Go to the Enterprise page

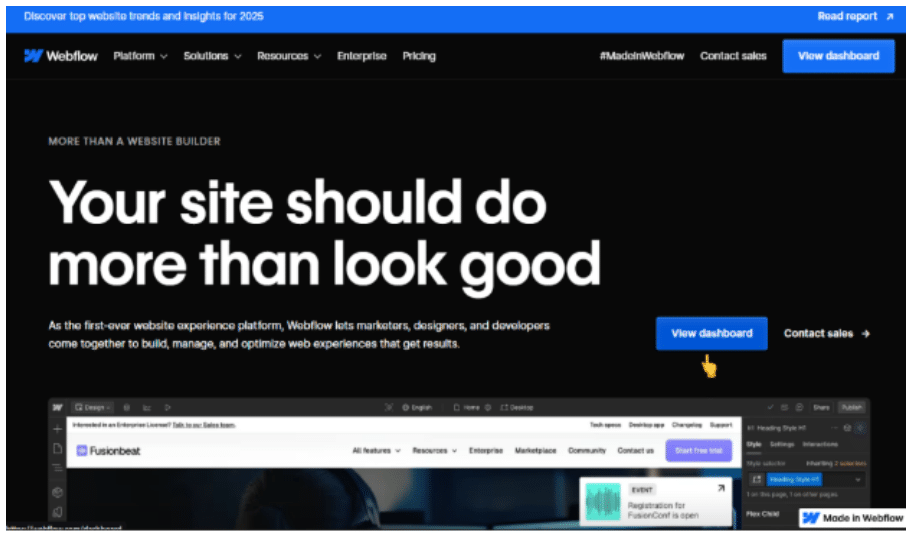[361, 56]
